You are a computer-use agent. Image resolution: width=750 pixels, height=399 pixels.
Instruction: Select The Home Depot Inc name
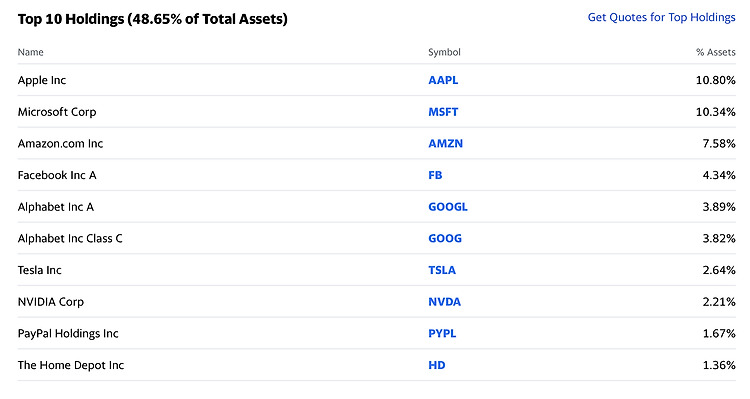71,365
